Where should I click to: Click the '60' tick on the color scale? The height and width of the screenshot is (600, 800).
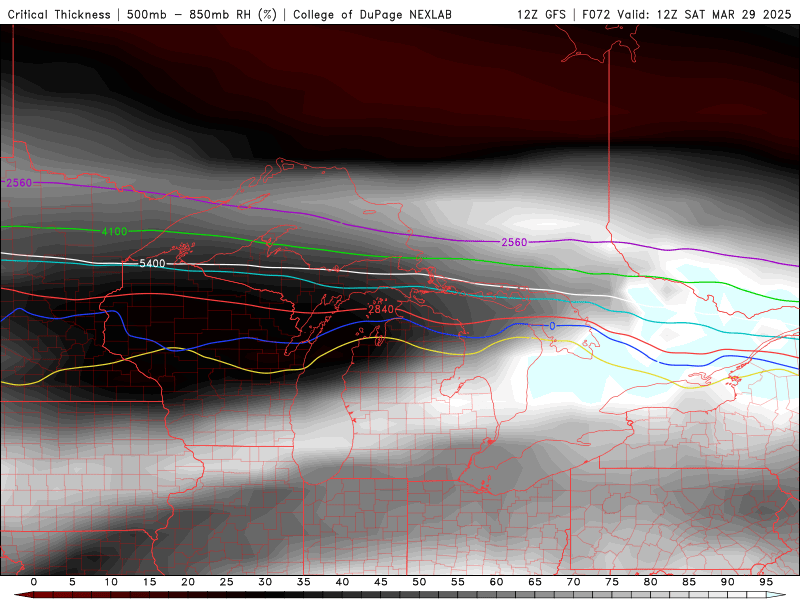[496, 582]
